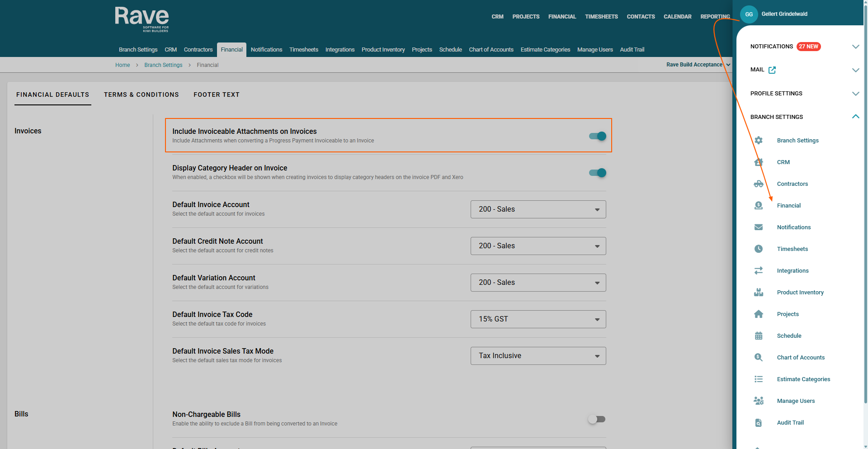This screenshot has height=449, width=868.
Task: Open Mail via the external link icon
Action: coord(772,70)
